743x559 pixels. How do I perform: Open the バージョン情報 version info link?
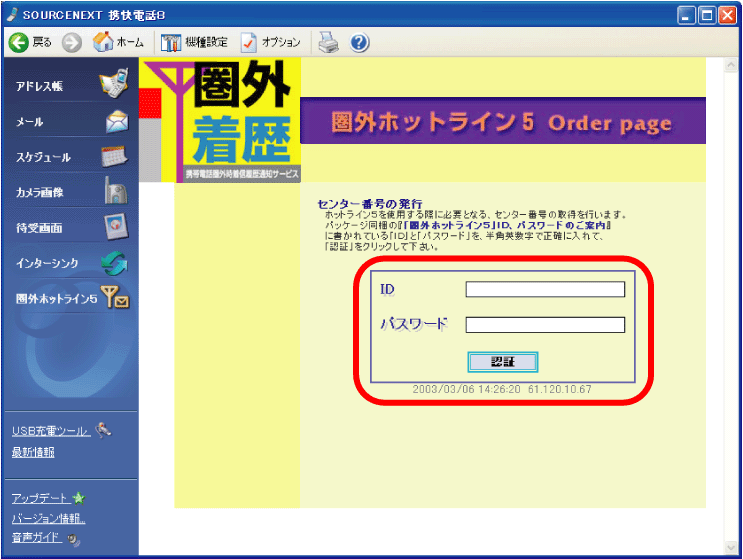click(x=48, y=518)
